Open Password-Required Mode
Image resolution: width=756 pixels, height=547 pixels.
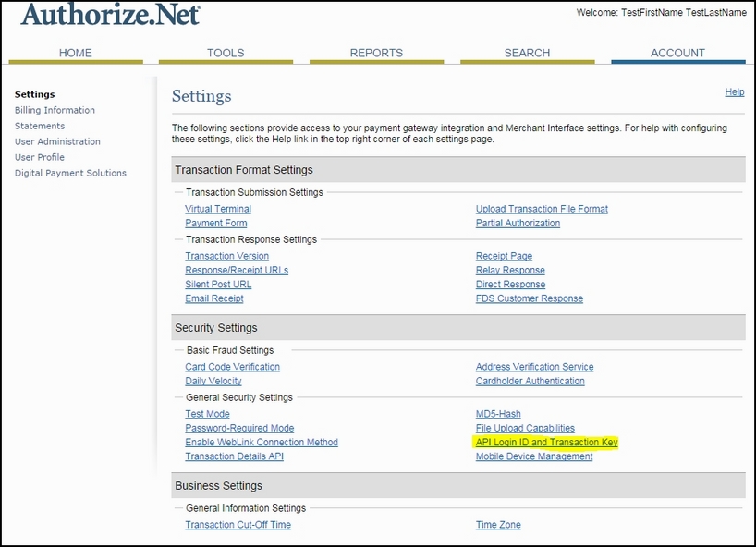[x=239, y=428]
